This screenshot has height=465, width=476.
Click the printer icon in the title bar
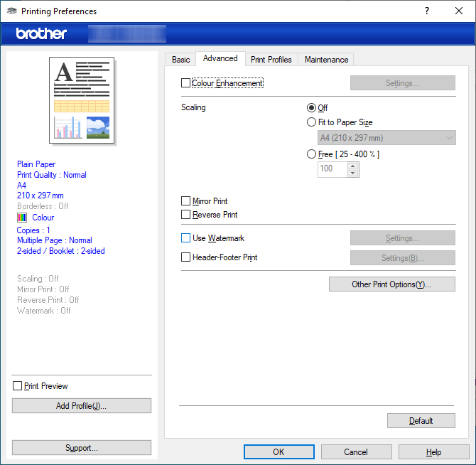[11, 11]
